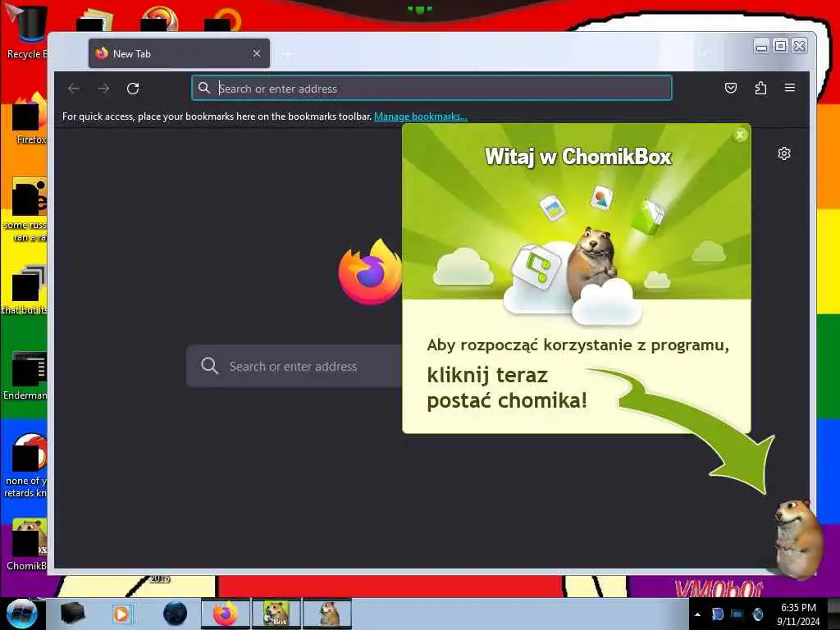Open a new tab with plus button
Screen dimensions: 840x630
point(288,54)
